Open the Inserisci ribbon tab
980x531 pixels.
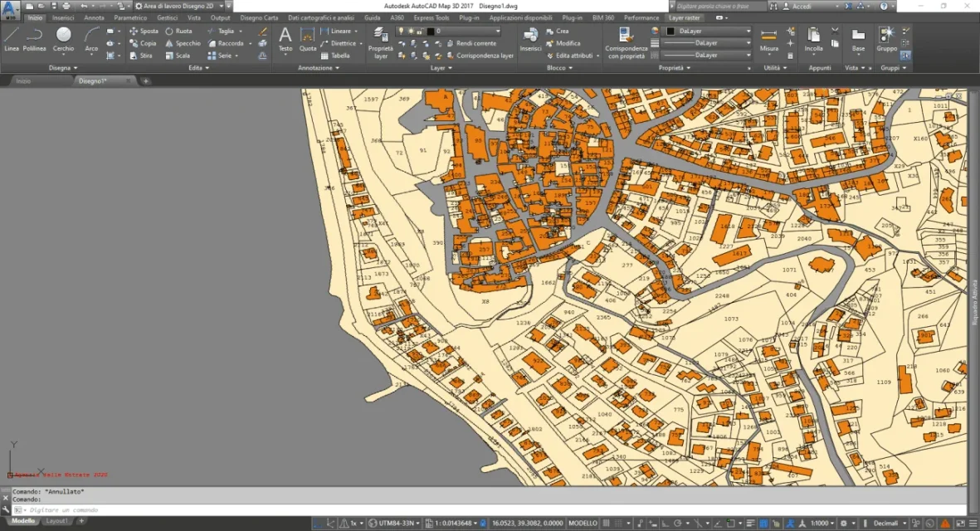click(x=63, y=18)
